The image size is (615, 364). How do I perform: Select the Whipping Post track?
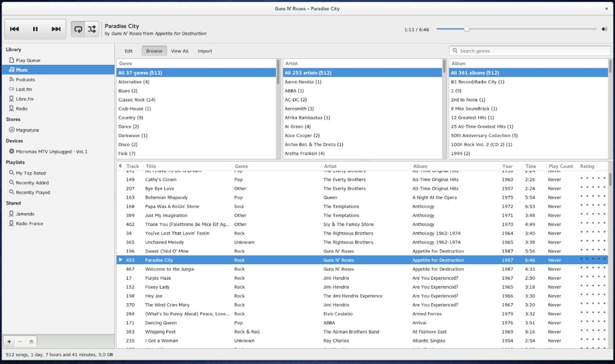coord(362,332)
